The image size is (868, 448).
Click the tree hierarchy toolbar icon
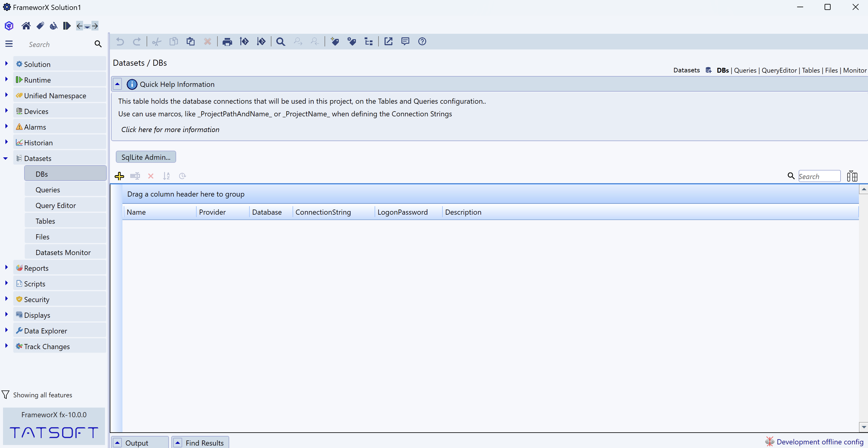point(369,41)
